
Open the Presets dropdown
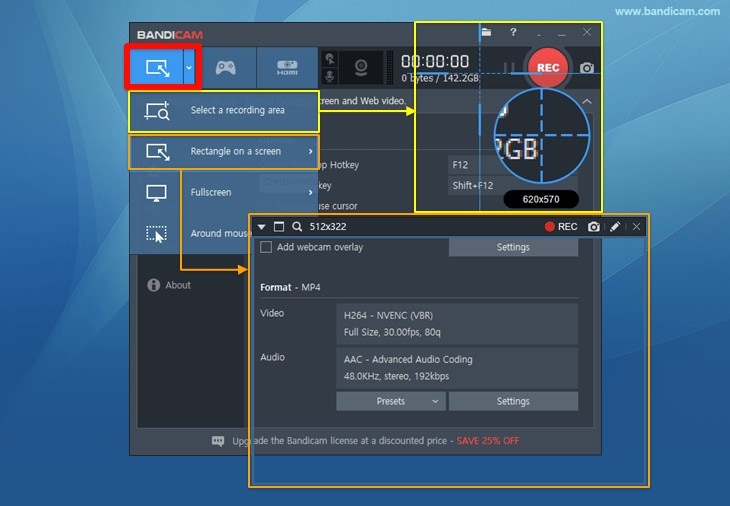tap(391, 401)
